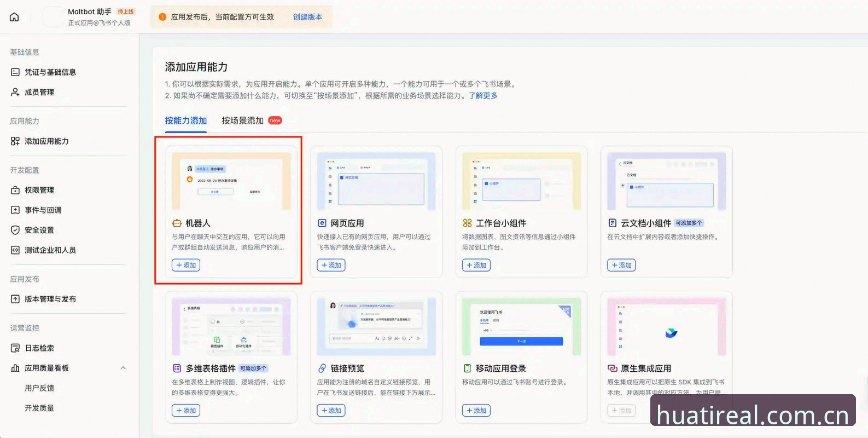Add the 工作台小组件 capability
This screenshot has height=438, width=868.
point(476,265)
